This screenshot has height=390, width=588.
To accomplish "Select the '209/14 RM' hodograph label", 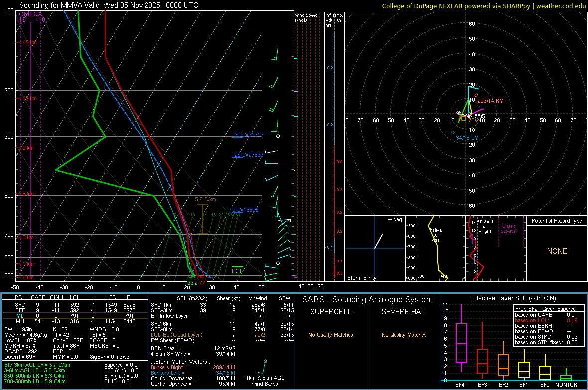I will coord(490,101).
